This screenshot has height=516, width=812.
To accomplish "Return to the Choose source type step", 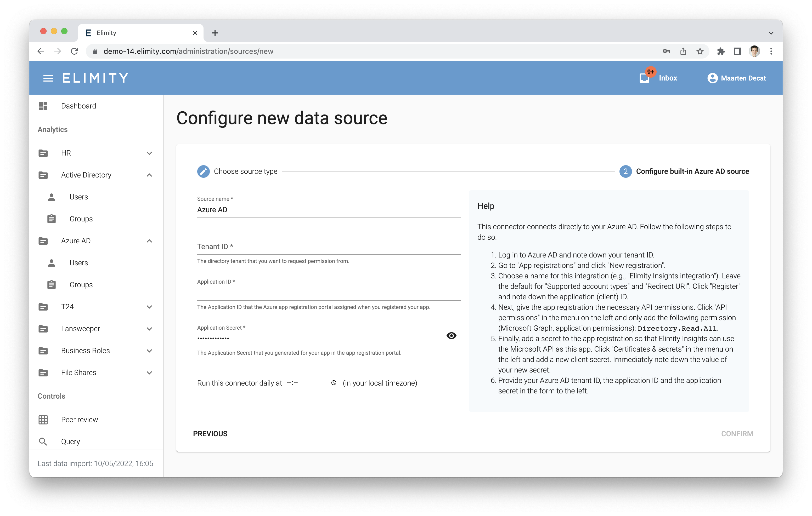I will click(x=237, y=171).
